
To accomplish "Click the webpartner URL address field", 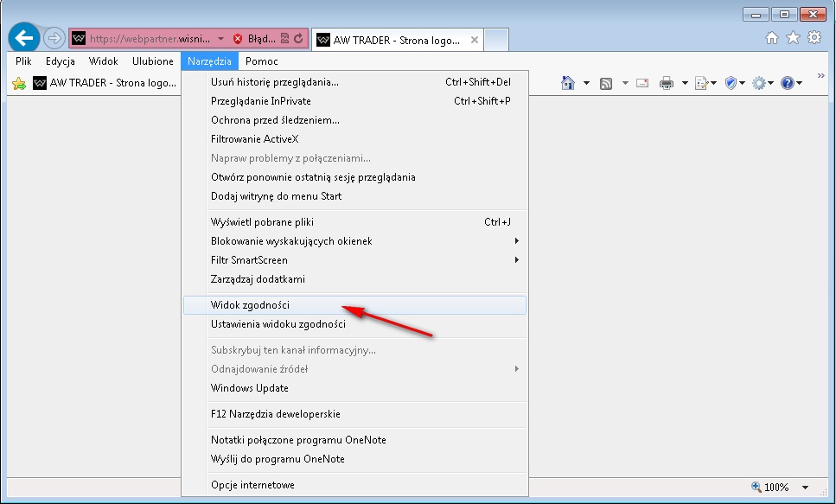I will pyautogui.click(x=150, y=39).
